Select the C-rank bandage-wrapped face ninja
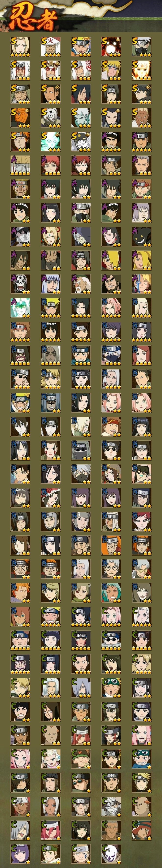Image resolution: width=162 pixels, height=868 pixels. pos(111,806)
